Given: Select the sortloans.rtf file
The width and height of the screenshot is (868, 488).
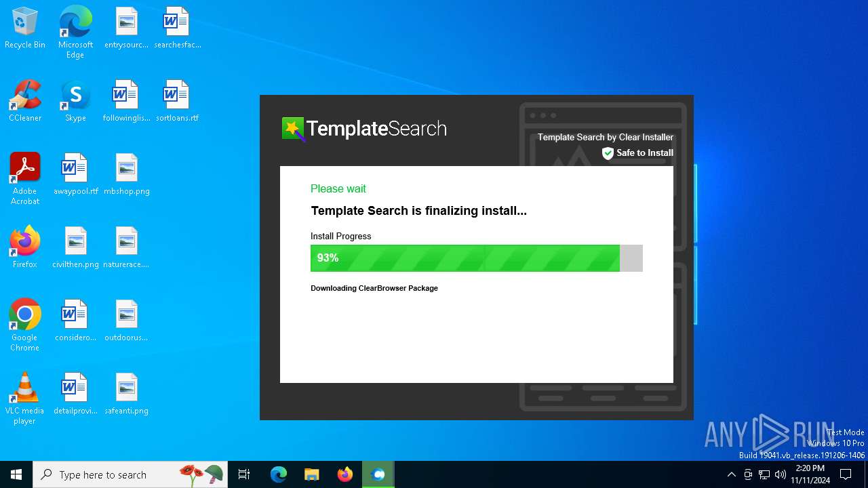Looking at the screenshot, I should click(x=177, y=102).
